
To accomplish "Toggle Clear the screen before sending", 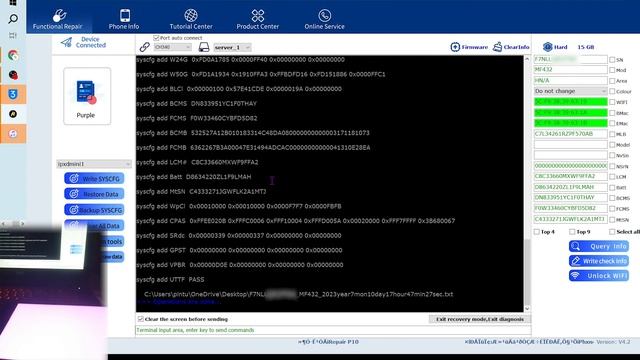I will point(140,319).
